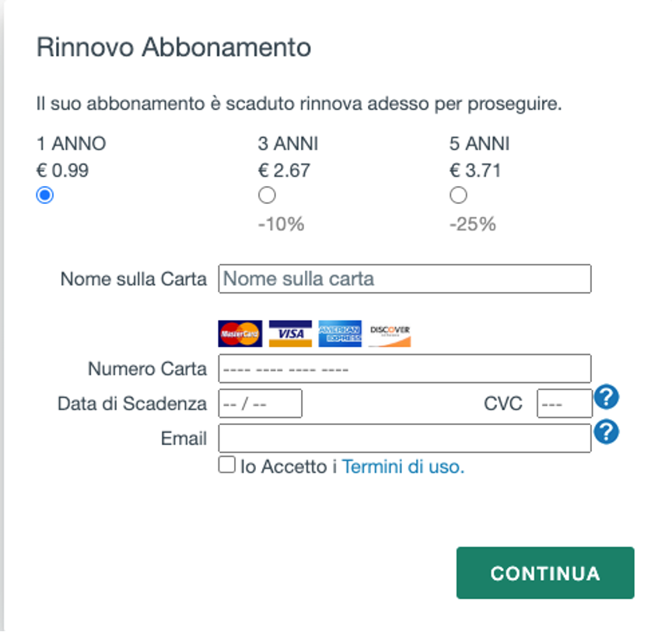Click the -25% discount label

tap(472, 224)
